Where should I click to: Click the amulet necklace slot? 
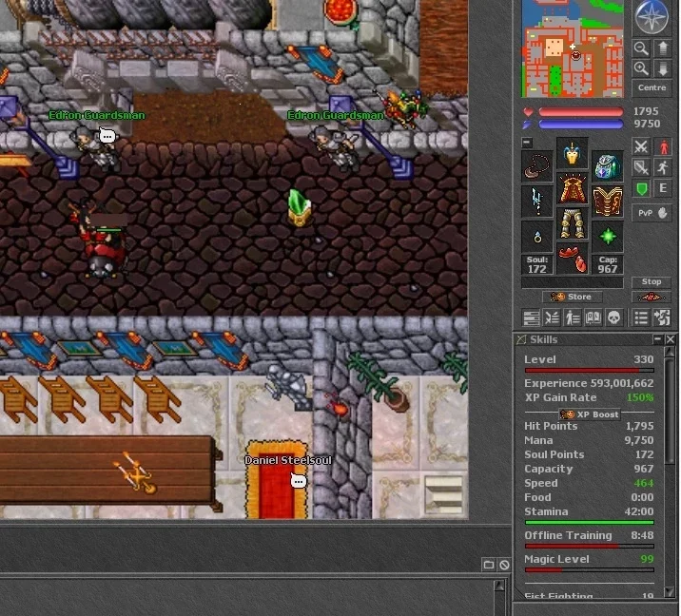click(x=536, y=166)
